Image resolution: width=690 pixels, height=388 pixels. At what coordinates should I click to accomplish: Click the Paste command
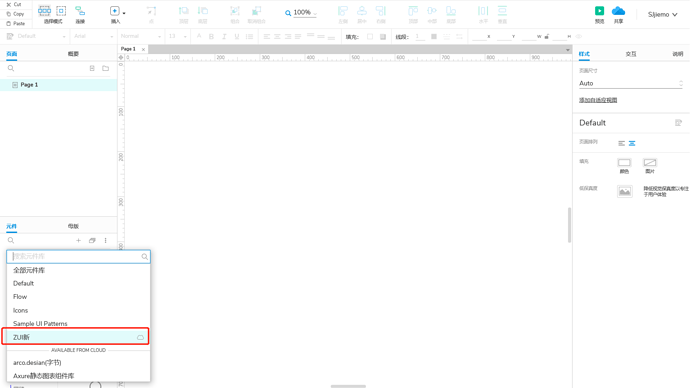click(x=15, y=23)
